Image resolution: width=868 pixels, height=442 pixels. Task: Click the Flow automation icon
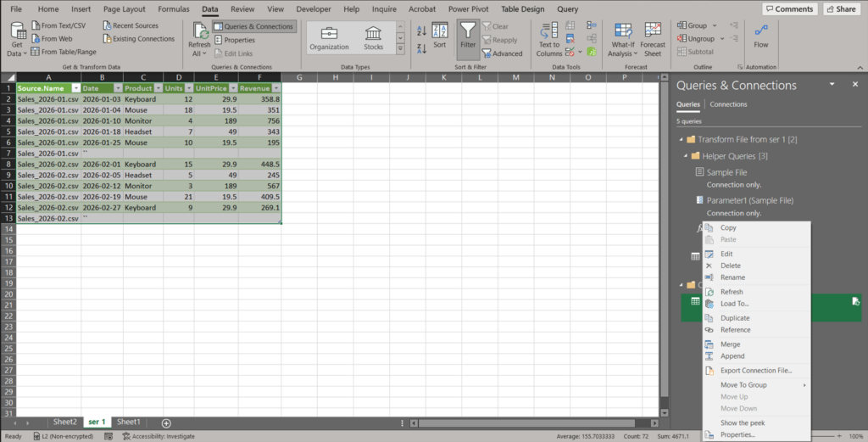[x=760, y=34]
